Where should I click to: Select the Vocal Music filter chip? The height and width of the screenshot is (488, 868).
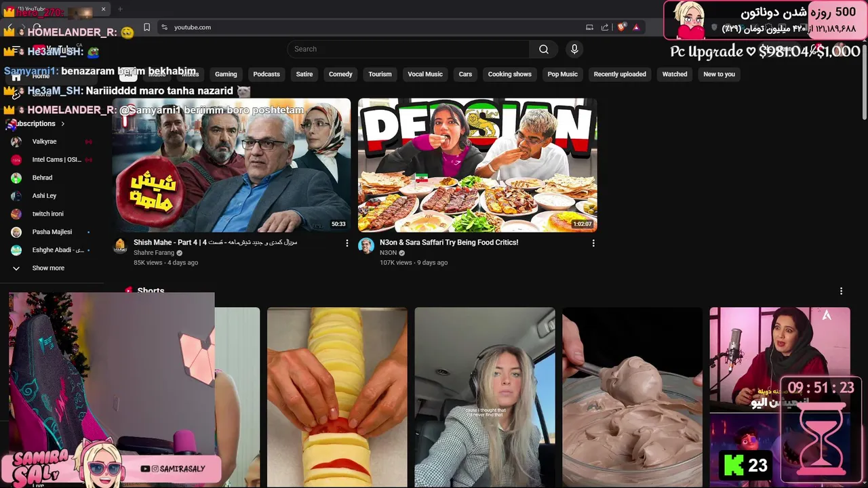(x=425, y=74)
